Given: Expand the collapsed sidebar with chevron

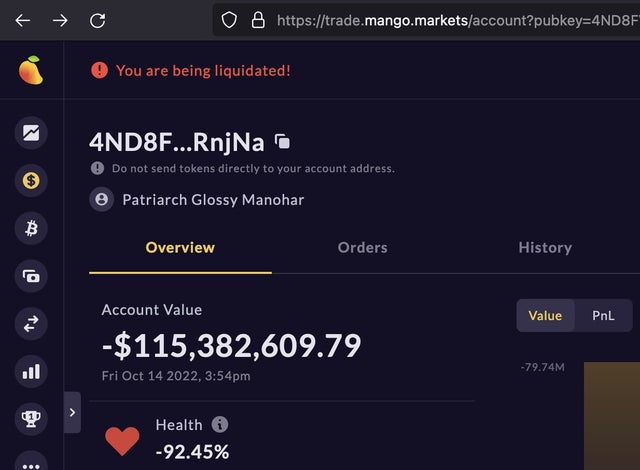Looking at the screenshot, I should (x=72, y=412).
